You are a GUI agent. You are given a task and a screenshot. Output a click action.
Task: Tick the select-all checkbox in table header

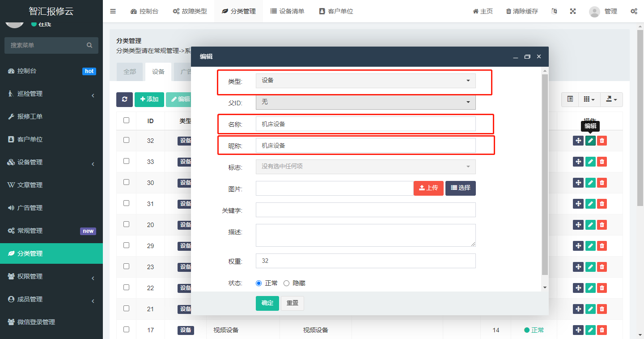(126, 120)
